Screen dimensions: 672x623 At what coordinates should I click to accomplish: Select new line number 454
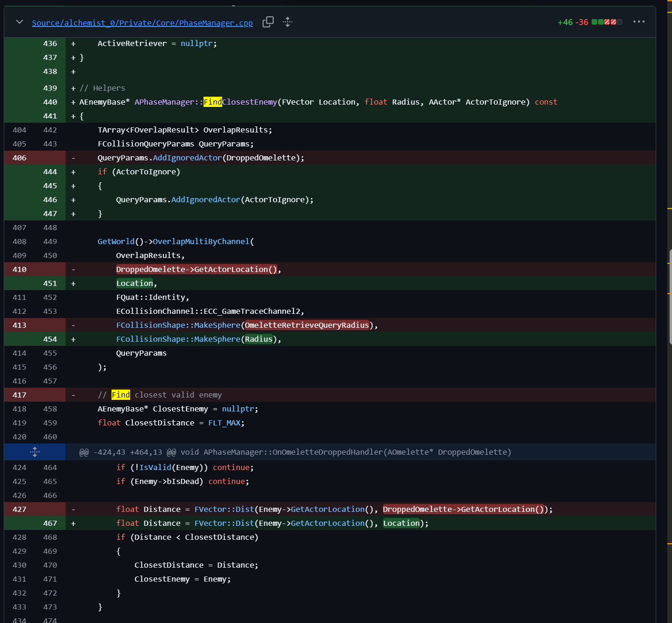tap(50, 339)
